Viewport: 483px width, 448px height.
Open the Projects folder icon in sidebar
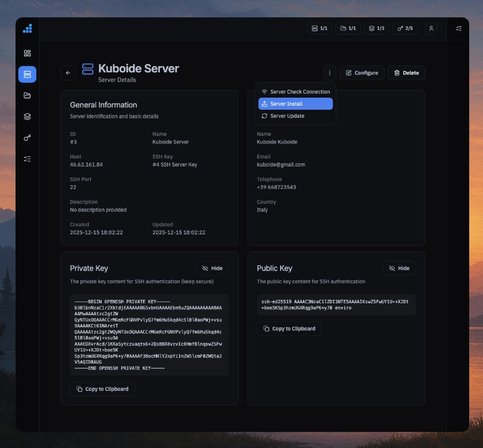[x=27, y=95]
